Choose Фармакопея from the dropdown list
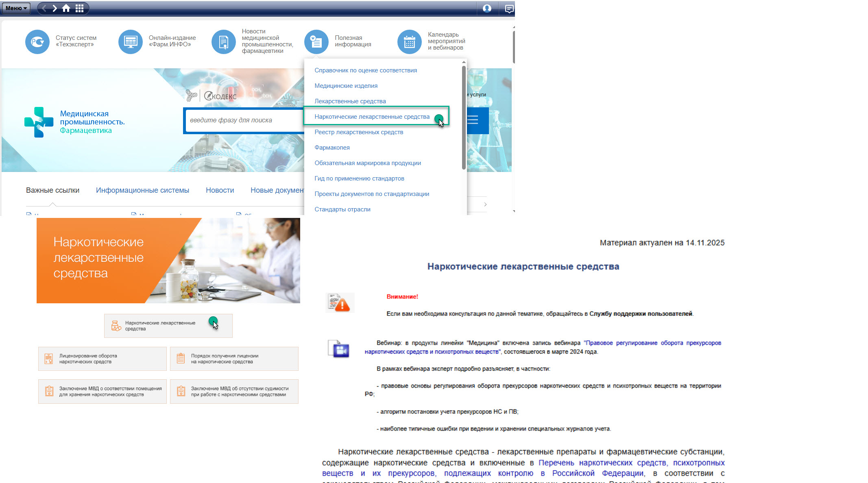This screenshot has height=483, width=868. pos(332,148)
